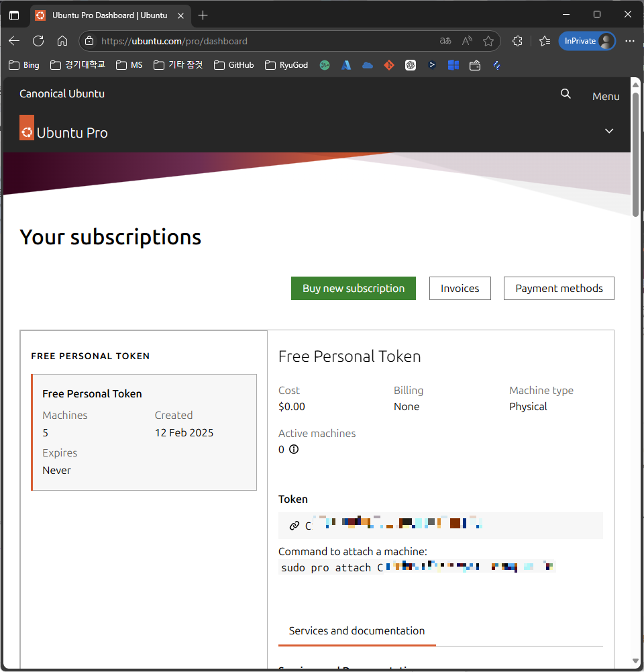Click the FREE PERSONAL TOKEN heading

91,356
